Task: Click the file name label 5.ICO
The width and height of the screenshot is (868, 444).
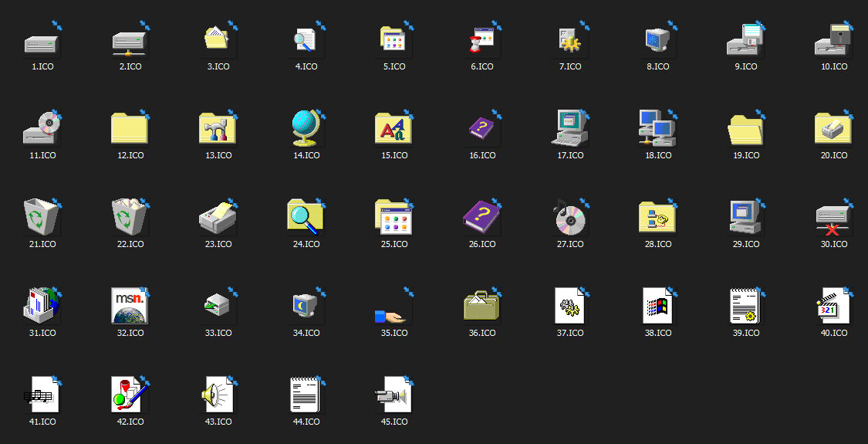Action: click(x=394, y=66)
